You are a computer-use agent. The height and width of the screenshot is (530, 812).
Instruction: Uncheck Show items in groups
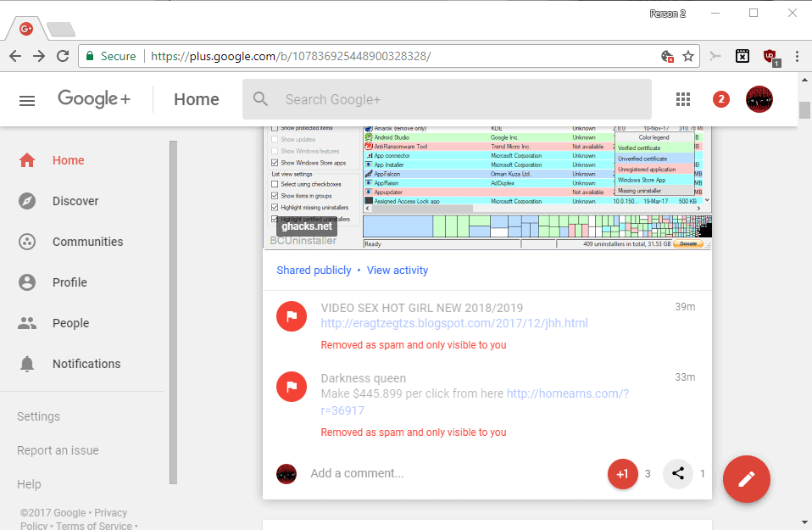275,194
